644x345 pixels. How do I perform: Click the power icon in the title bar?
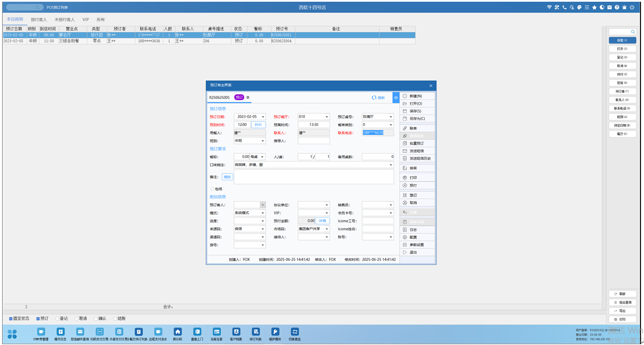pos(632,7)
